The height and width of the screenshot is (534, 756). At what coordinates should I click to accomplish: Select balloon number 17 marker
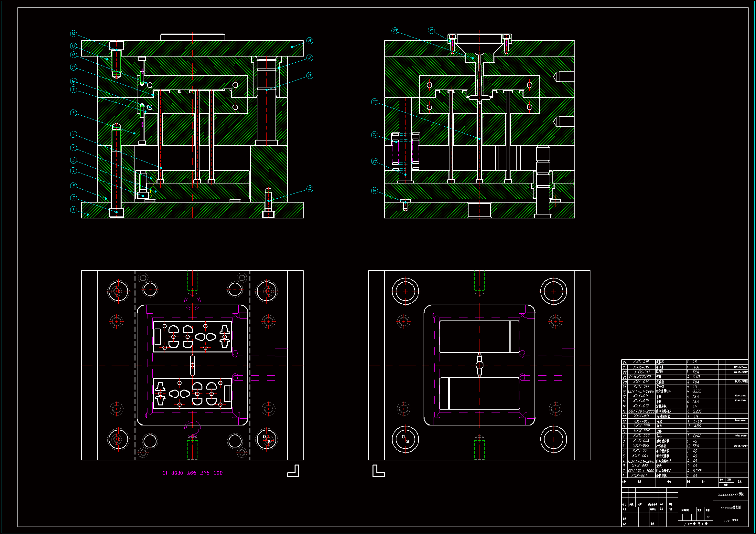pyautogui.click(x=309, y=76)
